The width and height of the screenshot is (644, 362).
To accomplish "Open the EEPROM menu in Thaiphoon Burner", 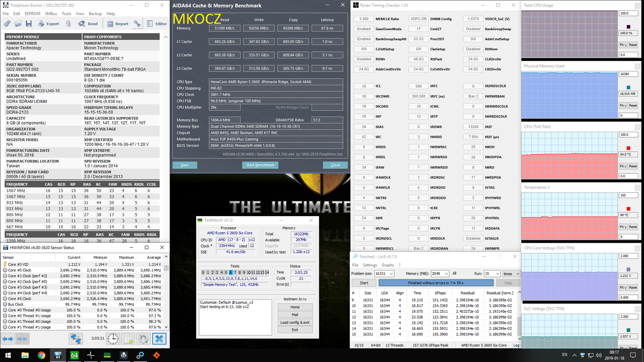I will (x=33, y=14).
